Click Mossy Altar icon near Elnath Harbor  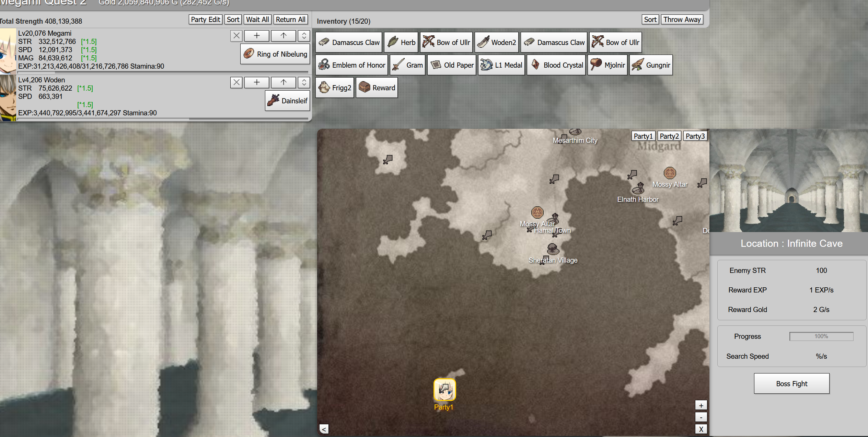click(670, 173)
